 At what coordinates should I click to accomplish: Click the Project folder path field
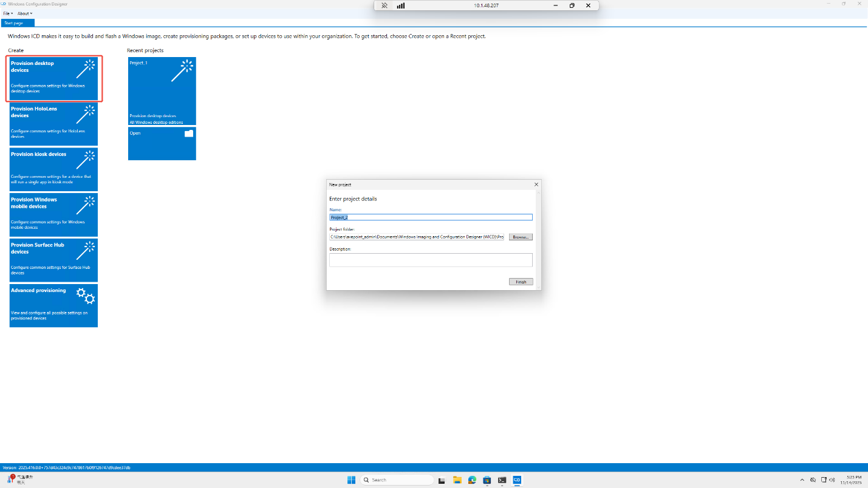point(417,237)
